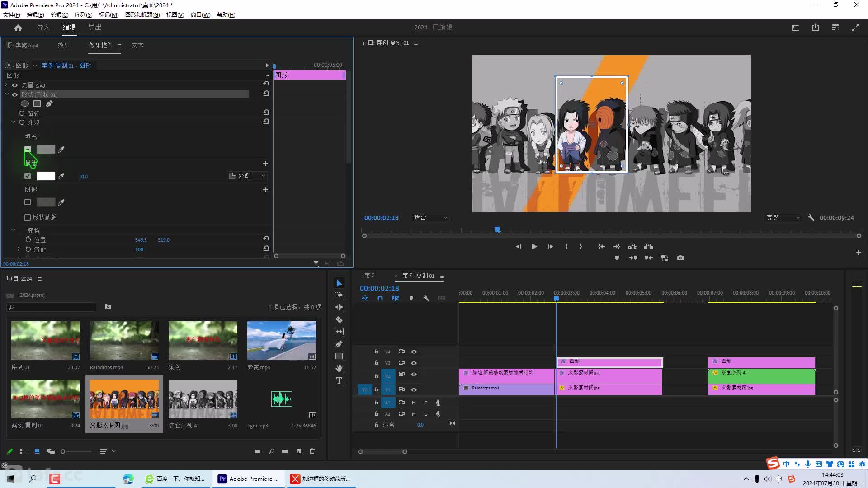Click the timeline Add Marker icon
Image resolution: width=868 pixels, height=488 pixels.
click(x=411, y=298)
